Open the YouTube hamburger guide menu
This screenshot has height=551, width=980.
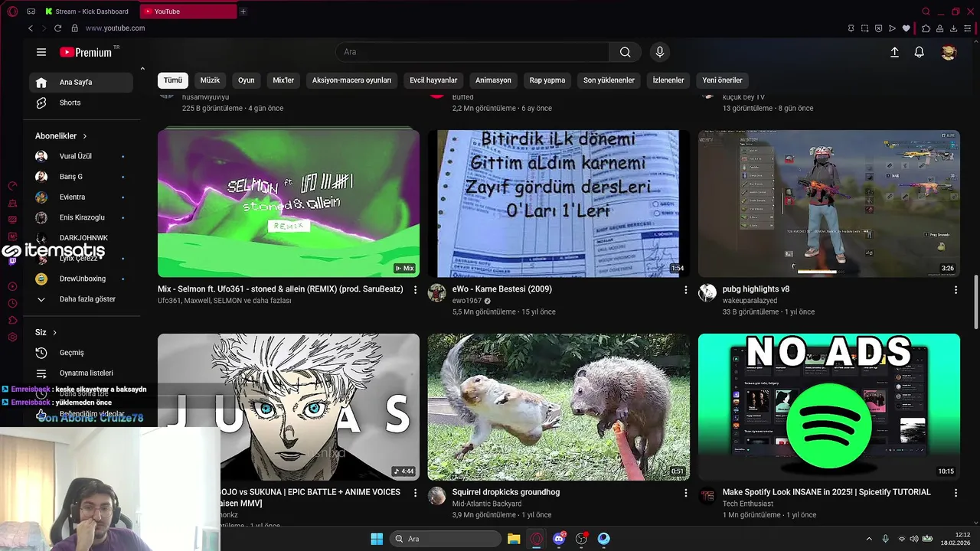pos(41,52)
